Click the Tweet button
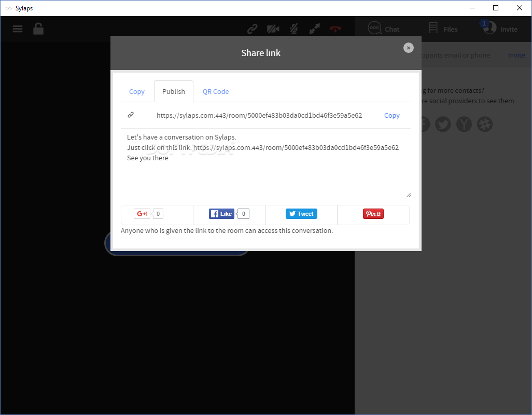The width and height of the screenshot is (532, 415). pyautogui.click(x=301, y=214)
